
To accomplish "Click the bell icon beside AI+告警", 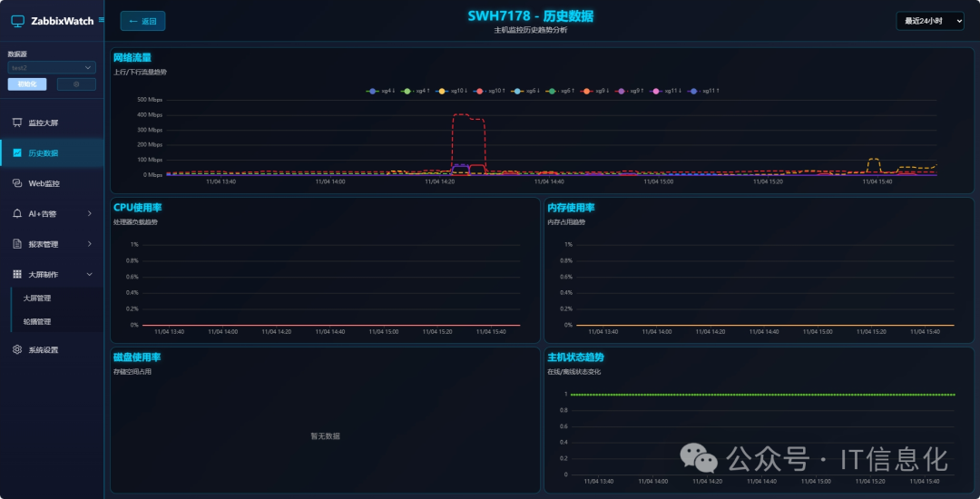I will (x=17, y=214).
